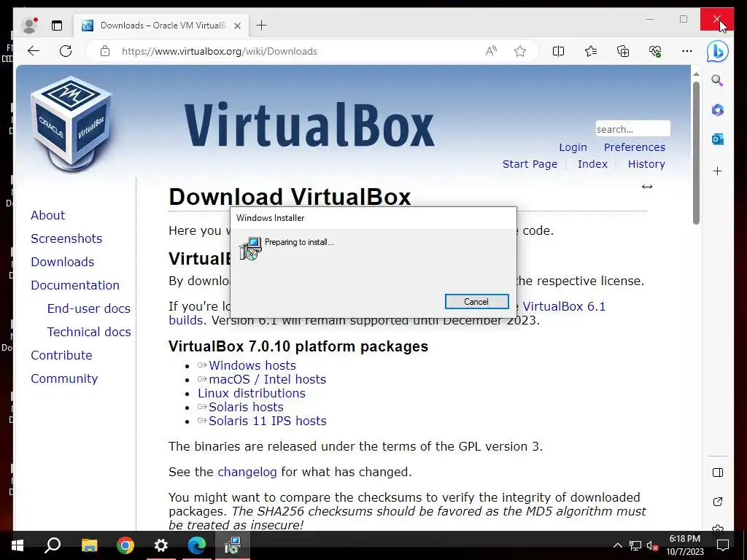This screenshot has height=560, width=747.
Task: Open the notification center icon
Action: point(723,545)
